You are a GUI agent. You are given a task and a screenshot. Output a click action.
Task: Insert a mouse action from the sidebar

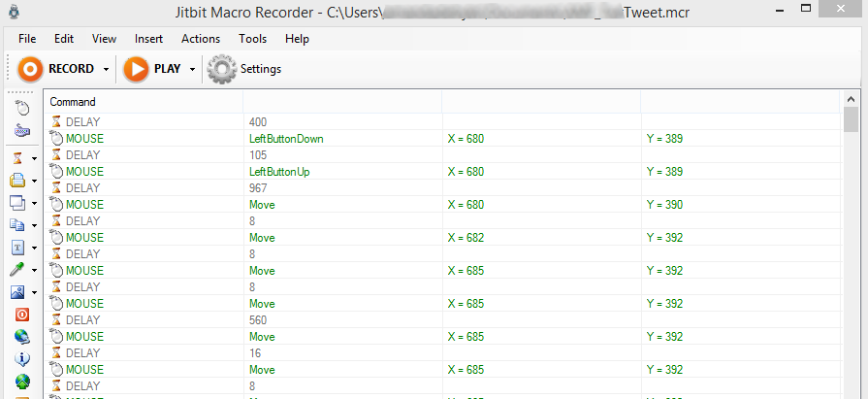[x=21, y=108]
